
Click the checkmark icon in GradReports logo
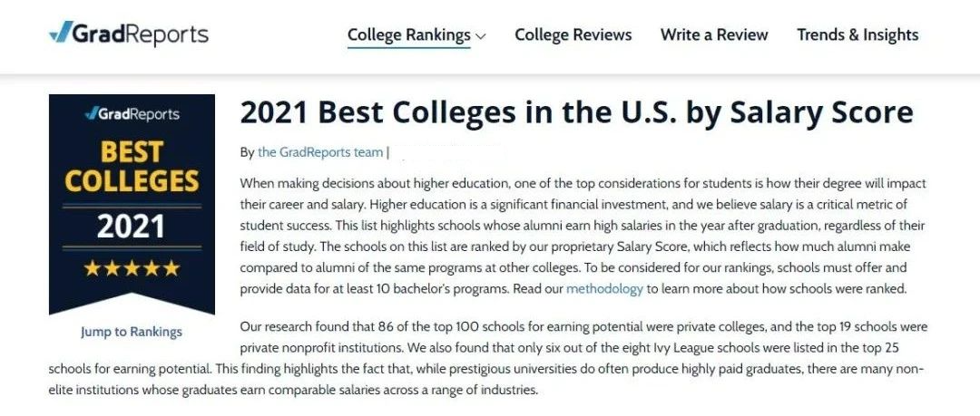pyautogui.click(x=62, y=32)
